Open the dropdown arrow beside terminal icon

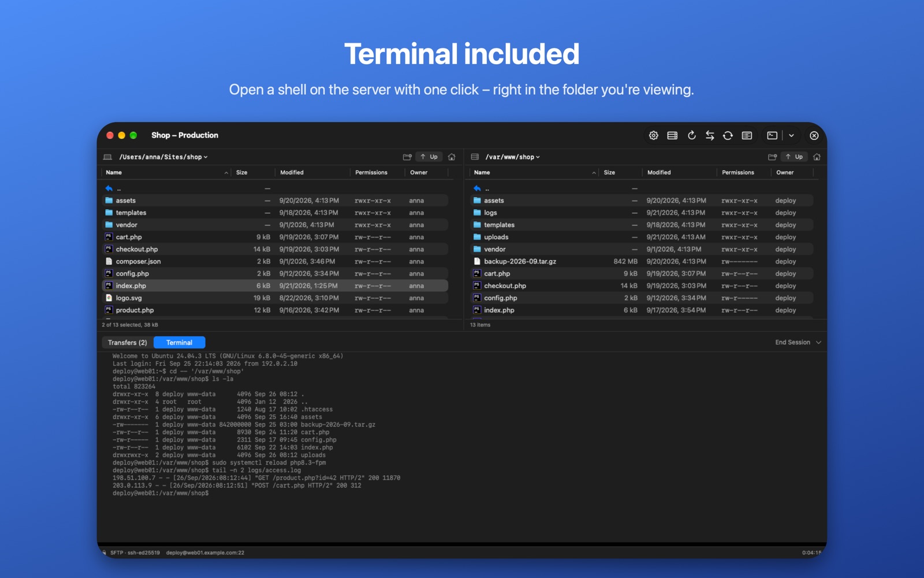coord(791,135)
